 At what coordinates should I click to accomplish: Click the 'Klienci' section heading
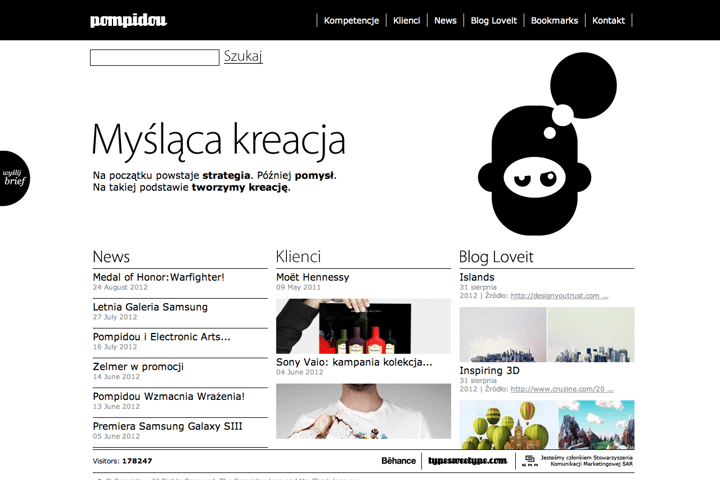click(298, 256)
